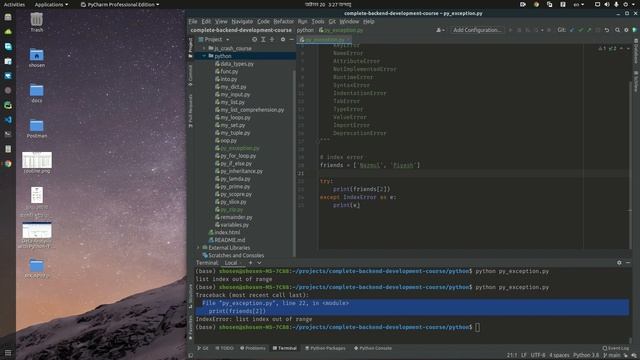
Task: Click Activities in top bar
Action: (x=14, y=4)
